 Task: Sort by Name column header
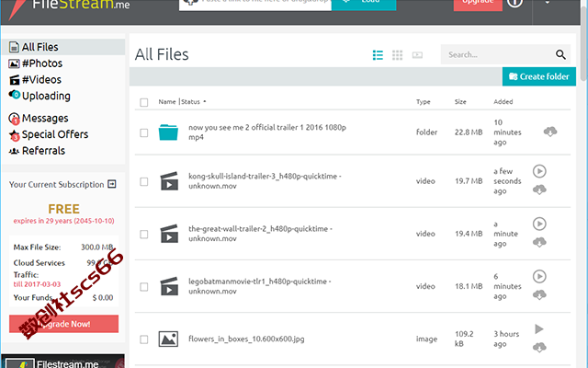[167, 102]
